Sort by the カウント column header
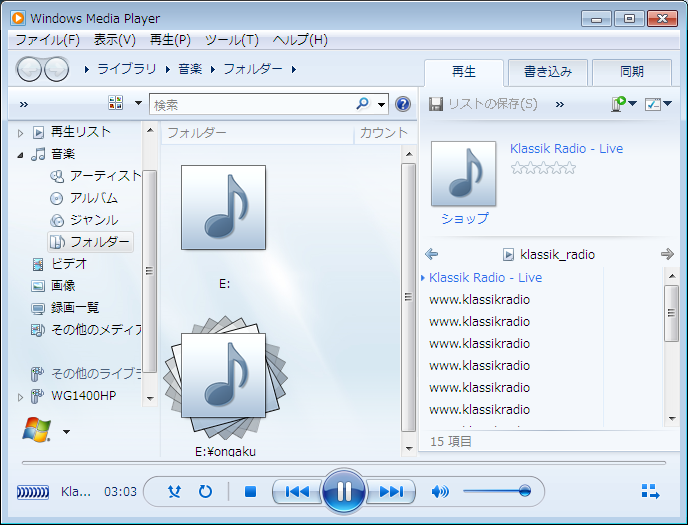 (384, 133)
